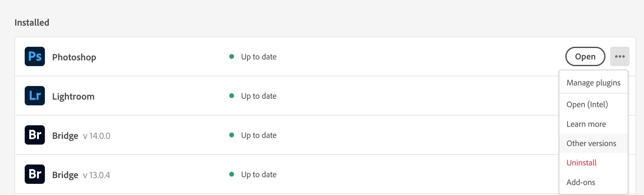644x195 pixels.
Task: Click the red Uninstall option
Action: [x=581, y=163]
